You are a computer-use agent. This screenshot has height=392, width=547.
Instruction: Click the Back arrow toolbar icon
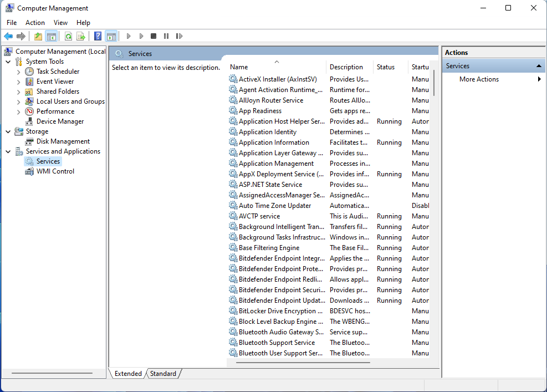tap(8, 36)
